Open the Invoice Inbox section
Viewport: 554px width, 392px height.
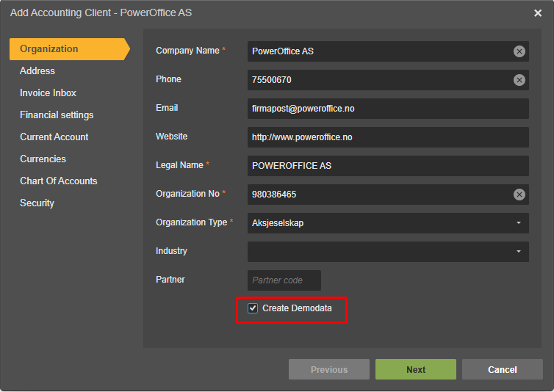[48, 93]
